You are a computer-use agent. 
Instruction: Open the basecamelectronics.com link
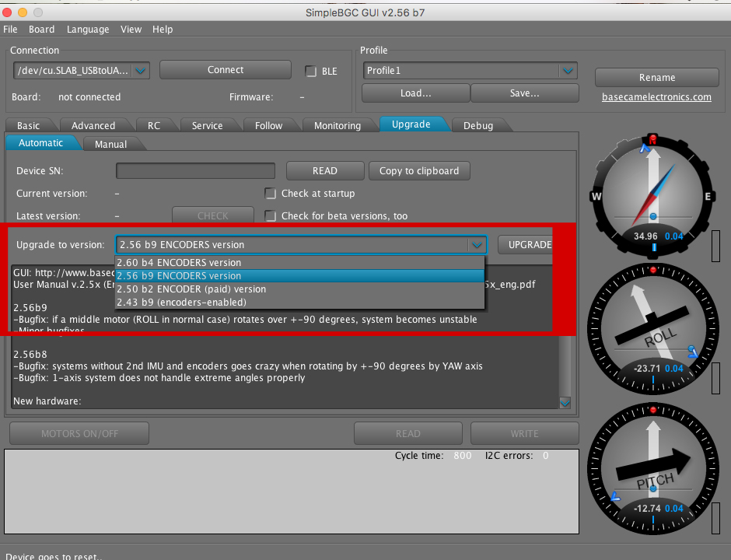656,97
